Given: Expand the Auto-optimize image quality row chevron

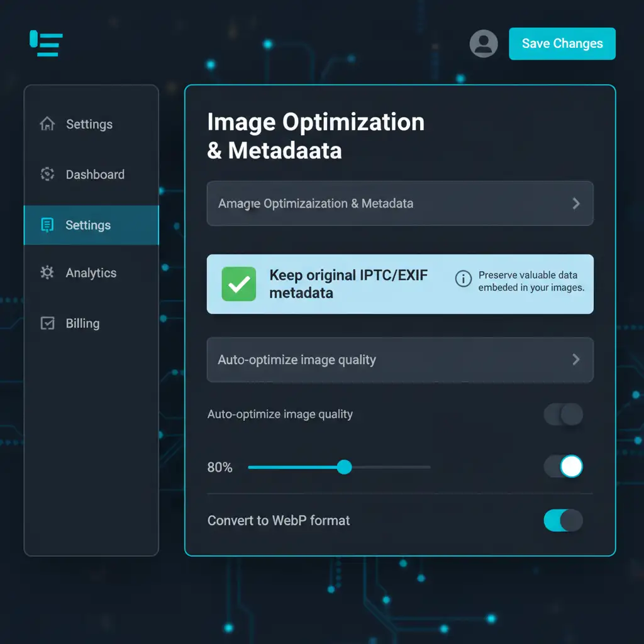Looking at the screenshot, I should tap(575, 359).
